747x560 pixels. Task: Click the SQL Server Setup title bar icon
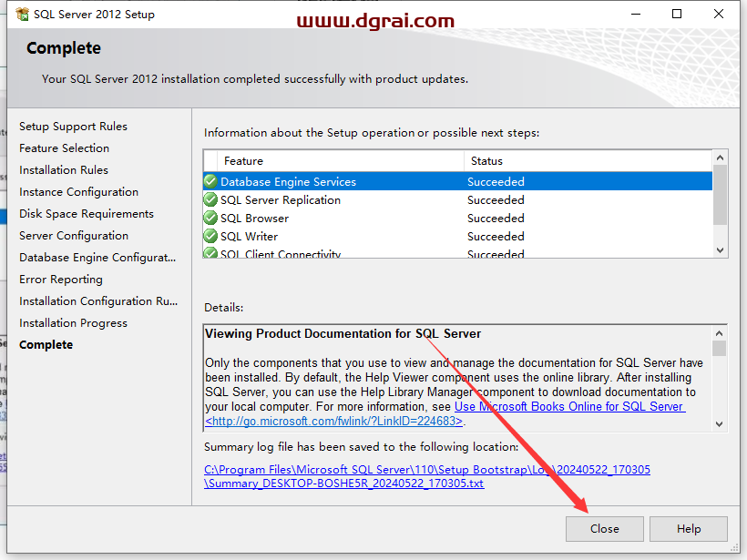point(22,15)
